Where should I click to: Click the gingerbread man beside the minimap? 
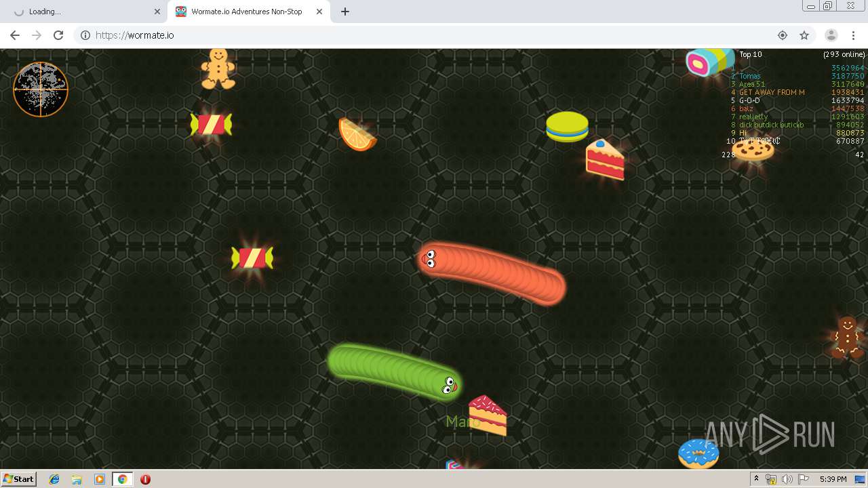coord(218,68)
